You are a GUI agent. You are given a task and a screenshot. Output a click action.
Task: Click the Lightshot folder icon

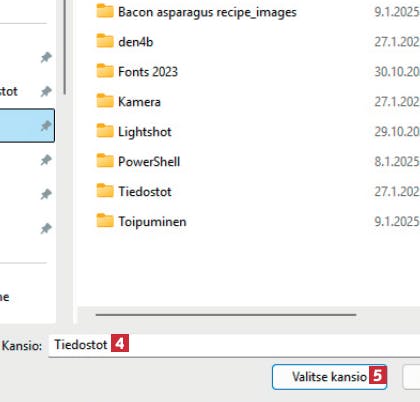tap(105, 131)
